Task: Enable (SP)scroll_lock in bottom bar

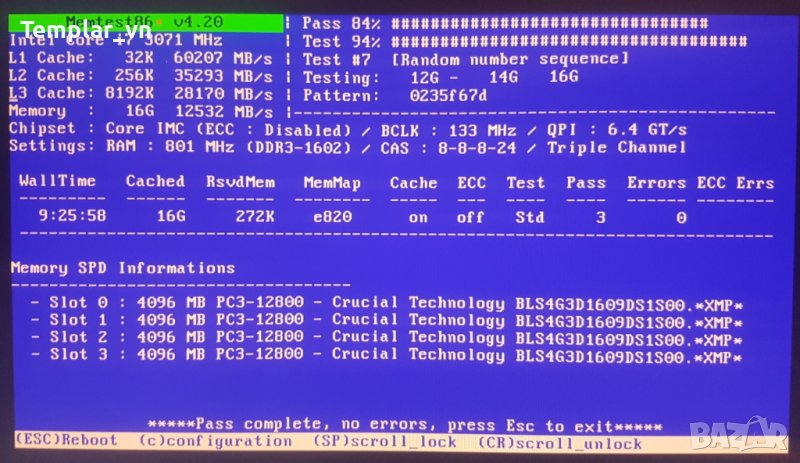Action: coord(385,441)
